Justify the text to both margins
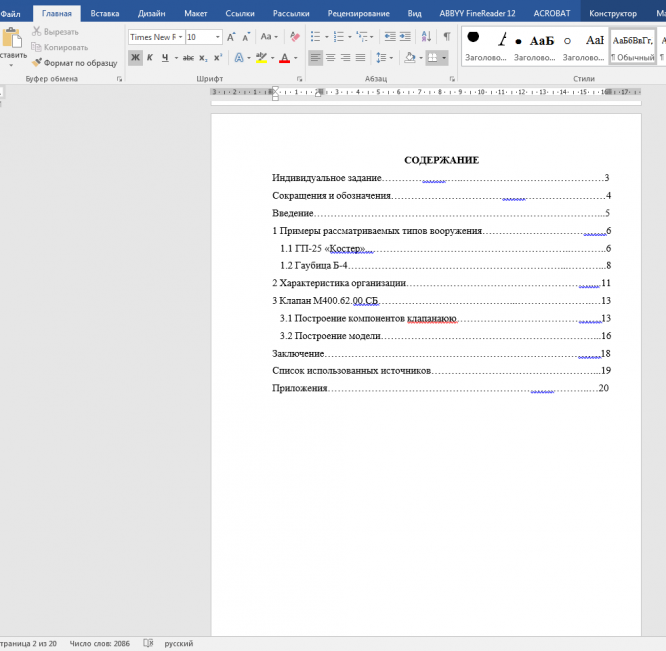The width and height of the screenshot is (666, 651). click(x=360, y=58)
